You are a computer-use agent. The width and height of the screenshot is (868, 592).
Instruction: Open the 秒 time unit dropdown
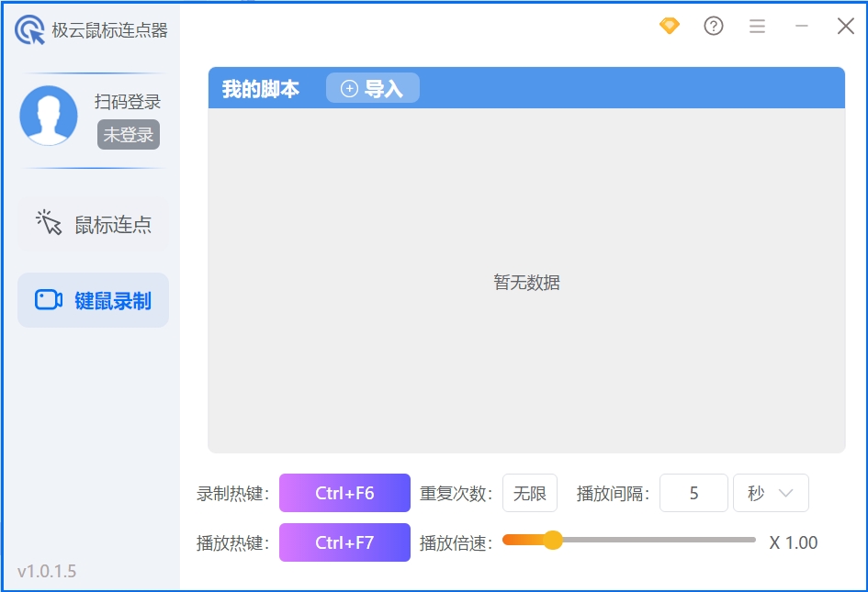(771, 492)
